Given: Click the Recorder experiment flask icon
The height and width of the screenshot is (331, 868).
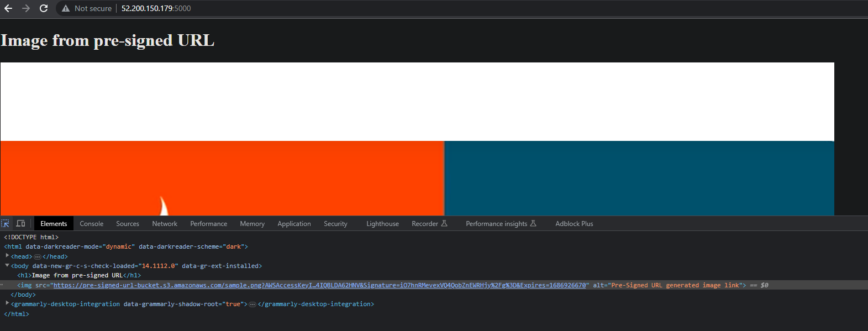Looking at the screenshot, I should click(444, 223).
